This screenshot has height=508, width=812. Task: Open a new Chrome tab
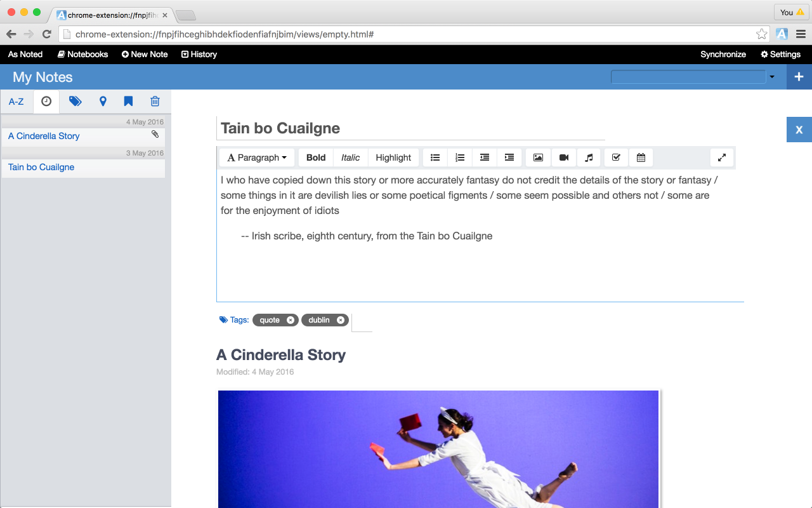[x=185, y=15]
